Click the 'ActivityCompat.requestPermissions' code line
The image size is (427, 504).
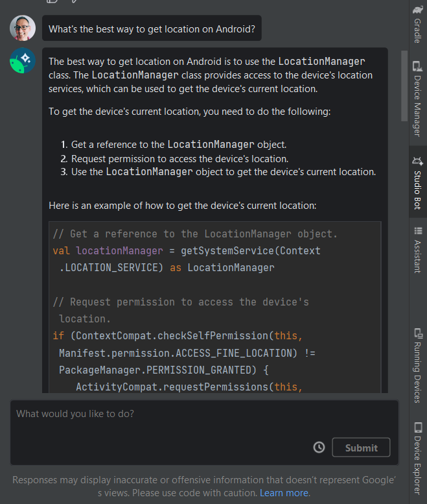(189, 387)
